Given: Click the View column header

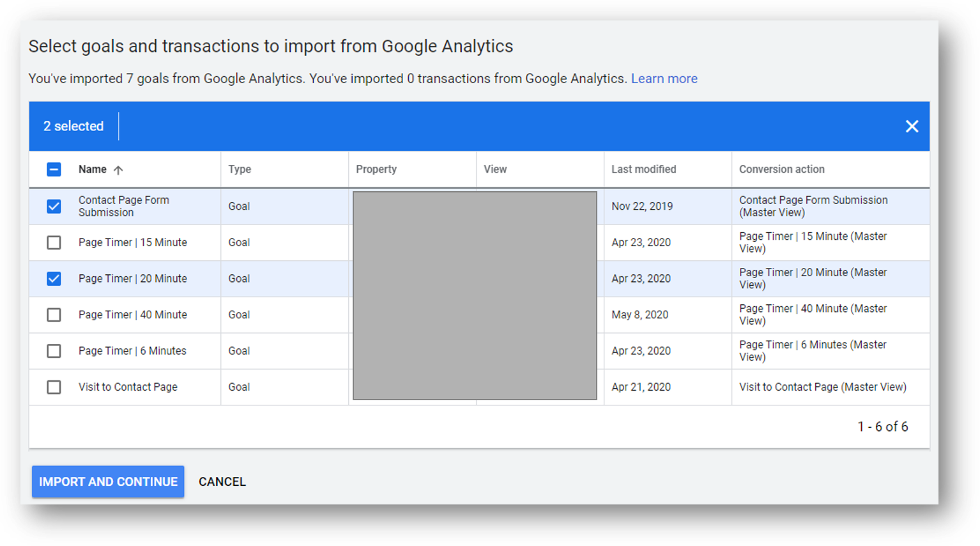Looking at the screenshot, I should point(495,169).
